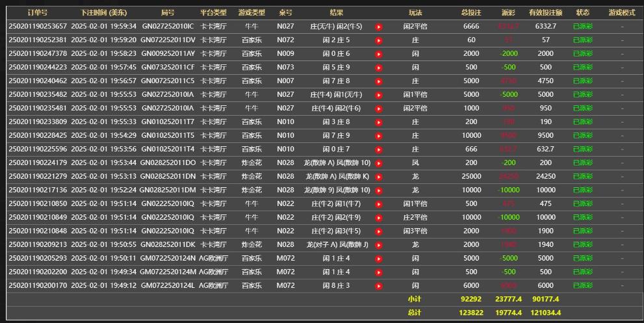Open replay icon for order 250201190247378
The height and width of the screenshot is (323, 644).
click(379, 54)
